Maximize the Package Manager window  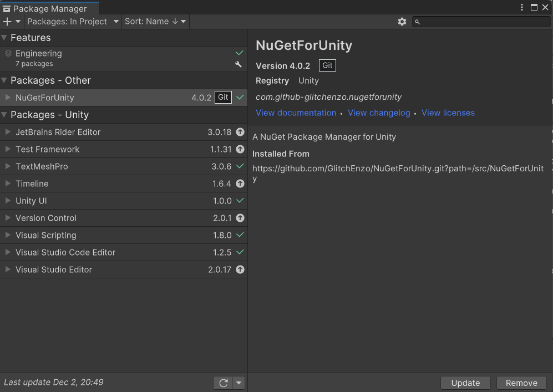click(x=534, y=7)
